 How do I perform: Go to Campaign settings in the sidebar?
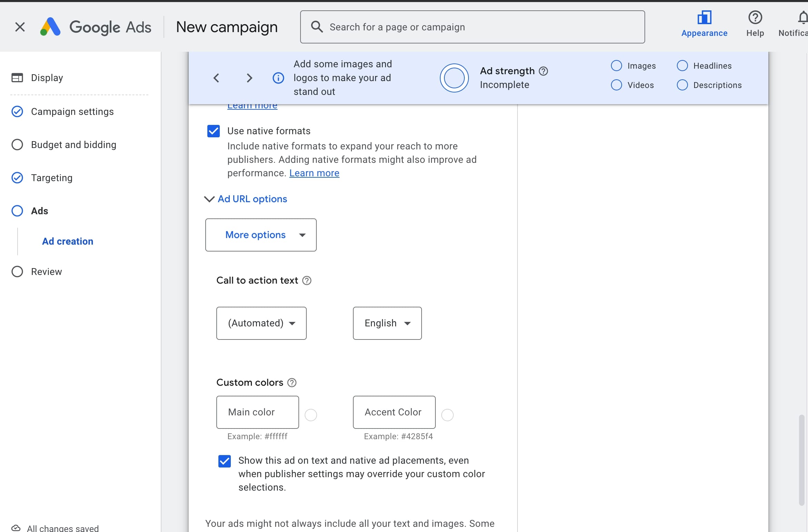(x=72, y=111)
